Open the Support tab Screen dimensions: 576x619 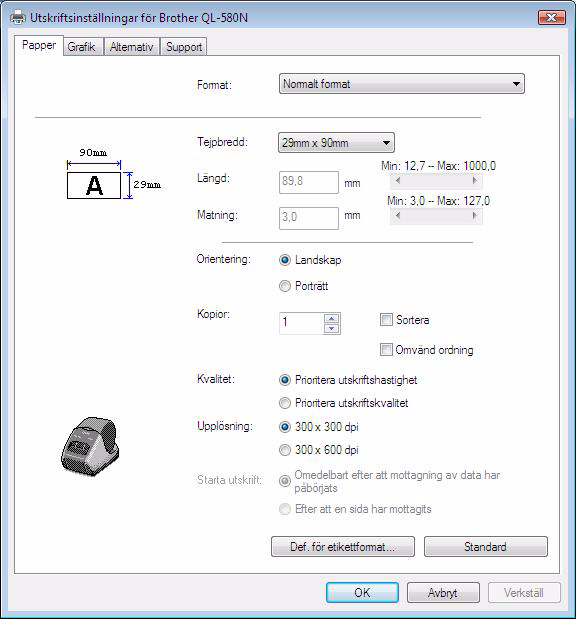pyautogui.click(x=184, y=47)
